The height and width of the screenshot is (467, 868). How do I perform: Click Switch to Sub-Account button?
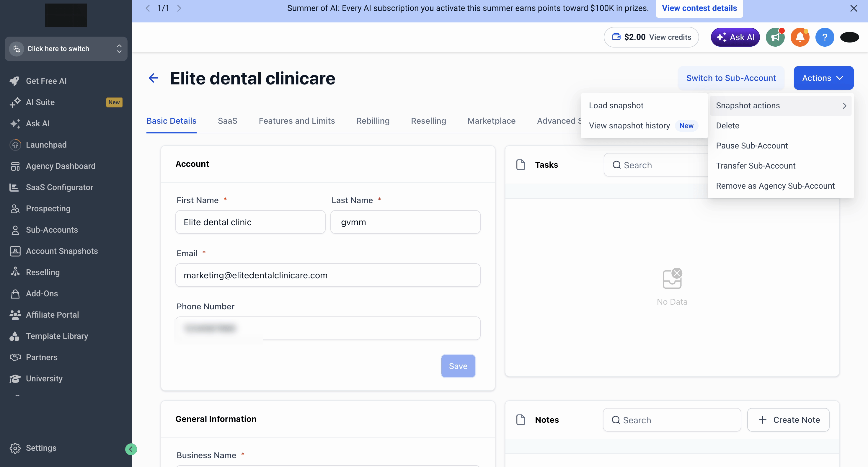pos(731,78)
